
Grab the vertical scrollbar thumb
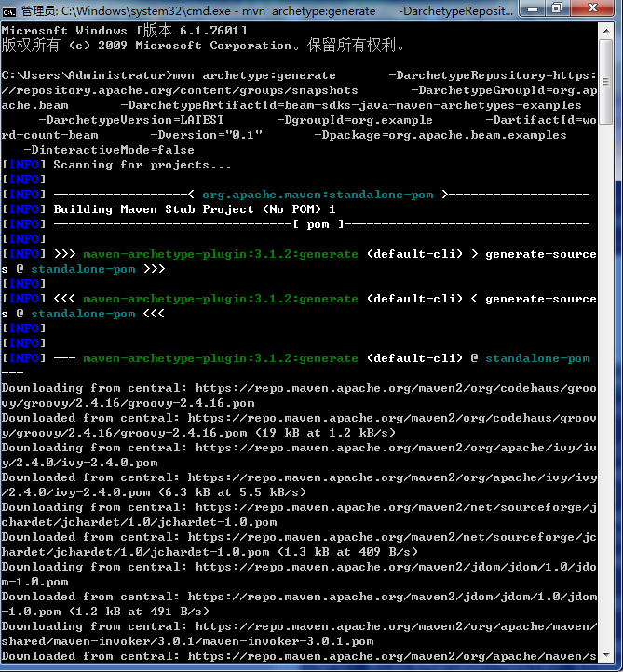click(606, 82)
